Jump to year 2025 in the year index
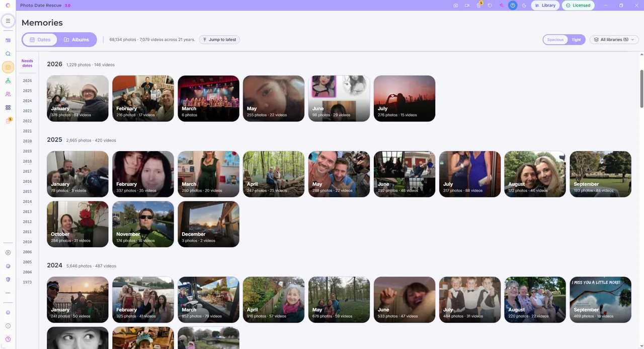Image resolution: width=644 pixels, height=349 pixels. [27, 91]
